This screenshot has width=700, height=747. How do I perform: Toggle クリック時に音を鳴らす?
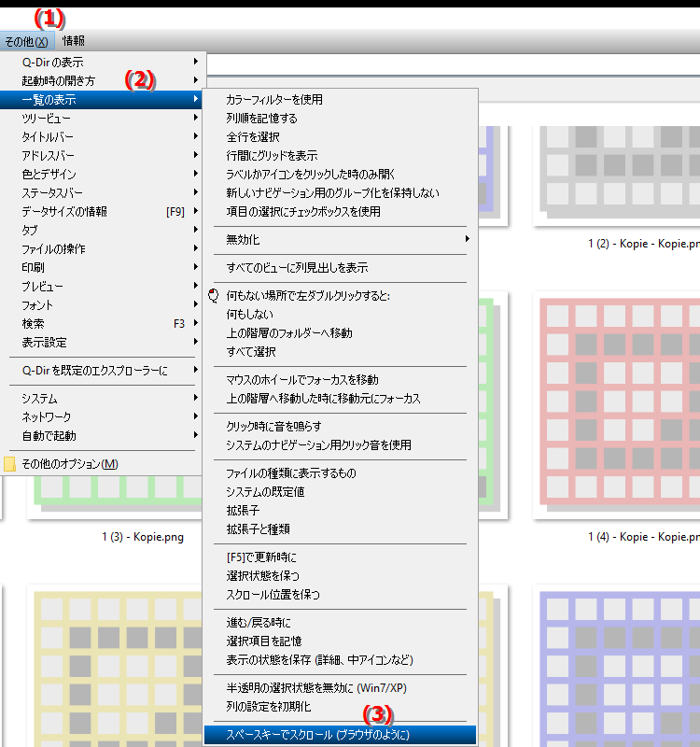(340, 427)
